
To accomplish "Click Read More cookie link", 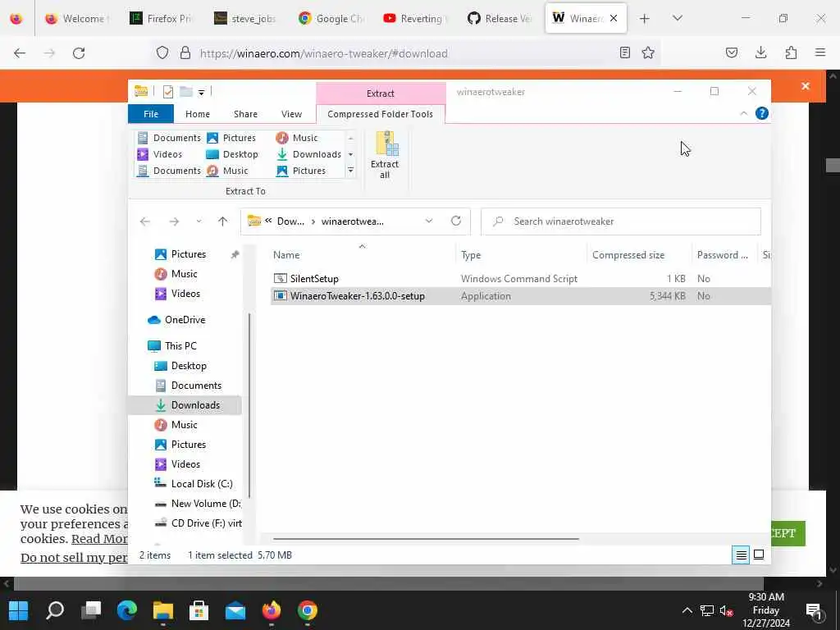I will click(x=99, y=538).
